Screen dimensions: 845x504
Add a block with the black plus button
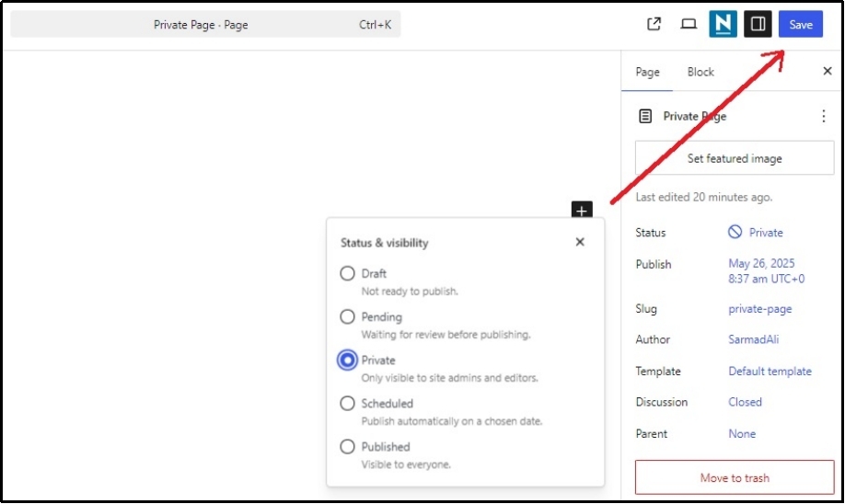(x=582, y=210)
